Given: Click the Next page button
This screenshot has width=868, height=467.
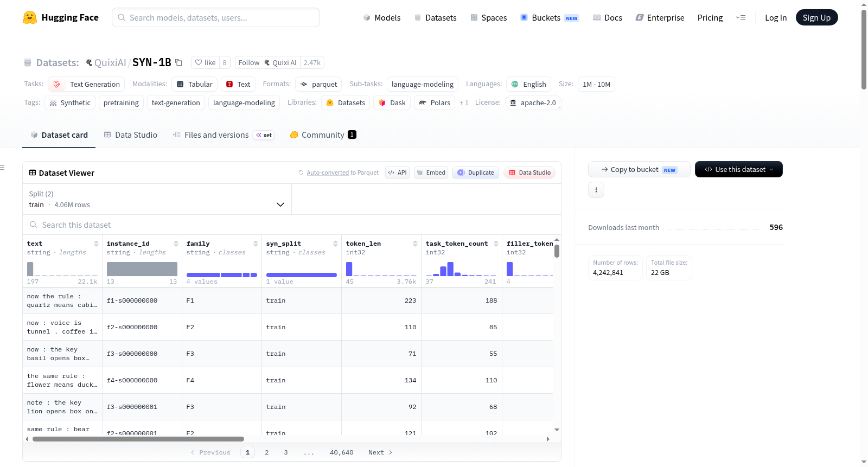Looking at the screenshot, I should (380, 452).
